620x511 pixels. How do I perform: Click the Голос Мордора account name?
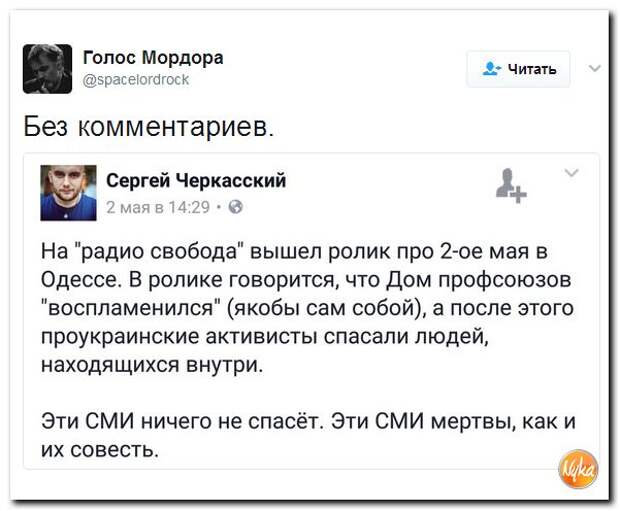[153, 58]
